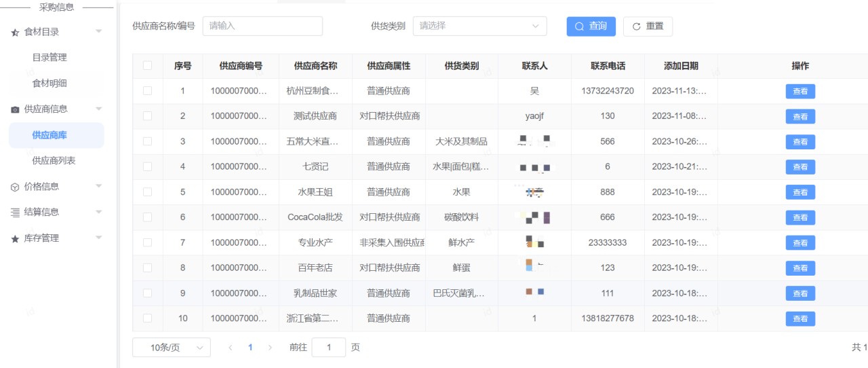Screen dimensions: 868x368
Task: Click the phone number 23333333
Action: (608, 243)
